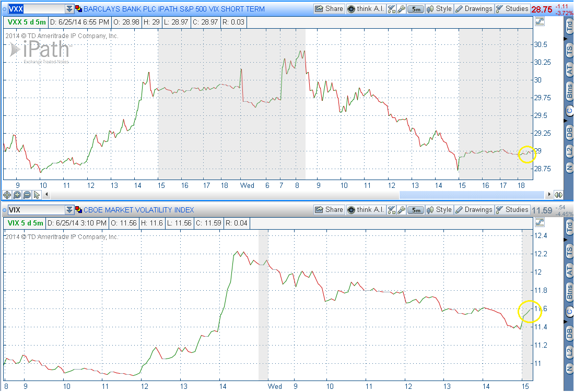This screenshot has height=392, width=574.
Task: Open the VXX symbol dropdown arrow
Action: coord(69,9)
